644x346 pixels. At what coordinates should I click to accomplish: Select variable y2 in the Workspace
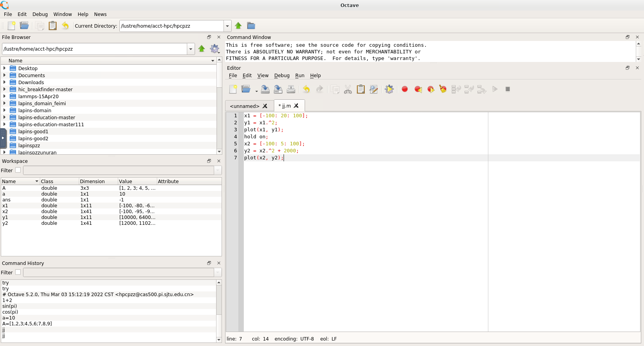(111, 223)
